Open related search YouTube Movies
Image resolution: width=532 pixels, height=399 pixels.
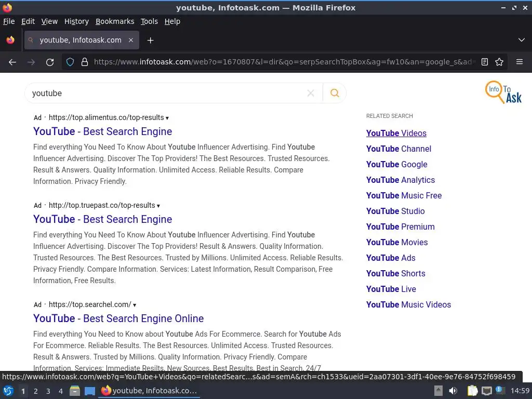pos(397,242)
